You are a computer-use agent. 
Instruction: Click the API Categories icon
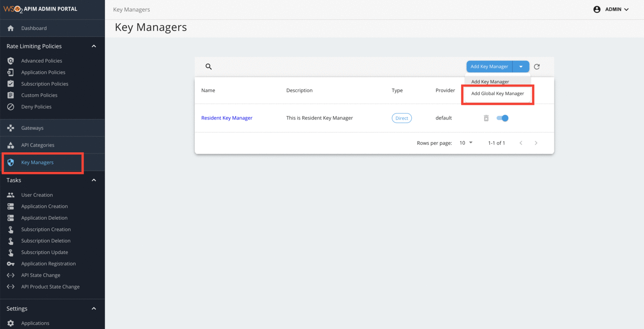click(11, 145)
